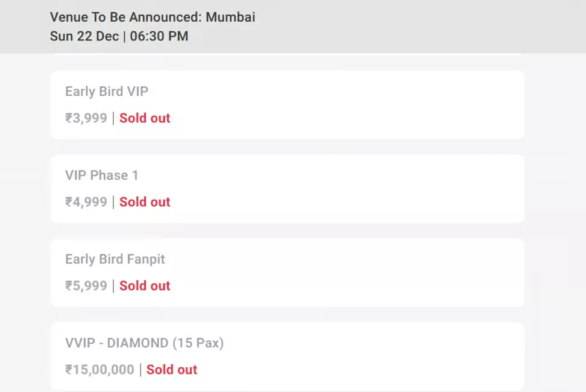The height and width of the screenshot is (392, 586).
Task: Select the ₹4,999 price text
Action: (86, 202)
